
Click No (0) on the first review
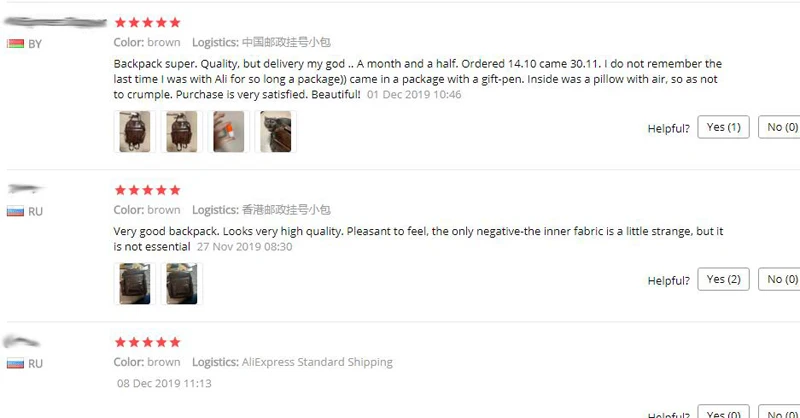(x=781, y=127)
